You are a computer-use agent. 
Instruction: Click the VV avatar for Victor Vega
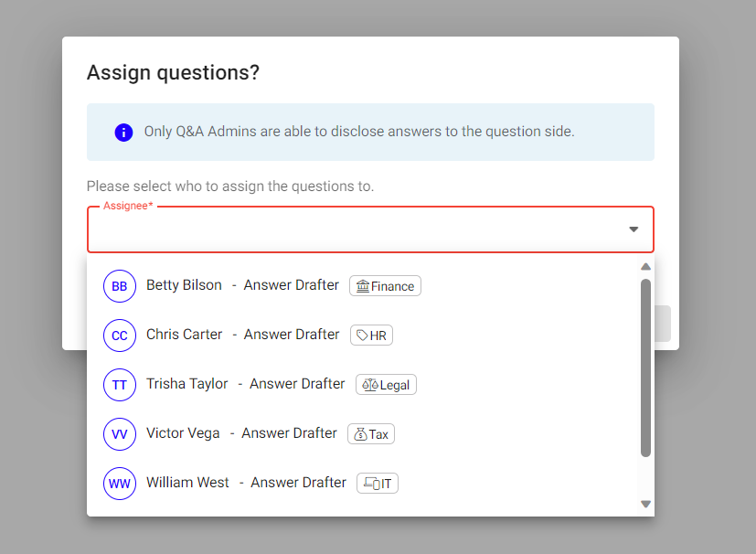[120, 434]
